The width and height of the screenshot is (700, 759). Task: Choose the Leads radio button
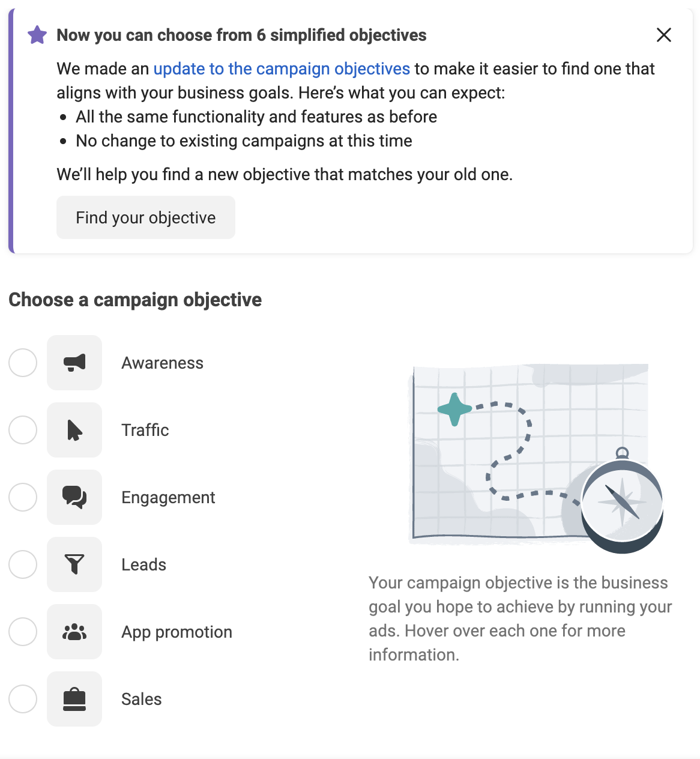[x=23, y=564]
